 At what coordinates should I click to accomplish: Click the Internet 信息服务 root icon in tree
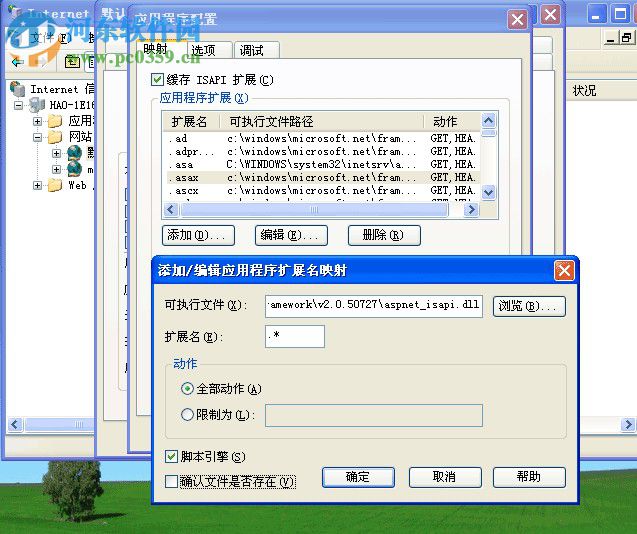(x=17, y=88)
